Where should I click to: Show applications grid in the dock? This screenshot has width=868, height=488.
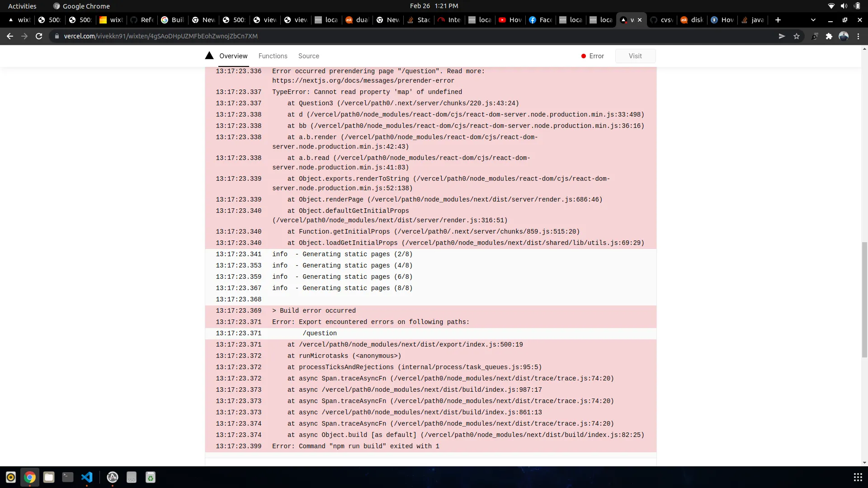[858, 477]
